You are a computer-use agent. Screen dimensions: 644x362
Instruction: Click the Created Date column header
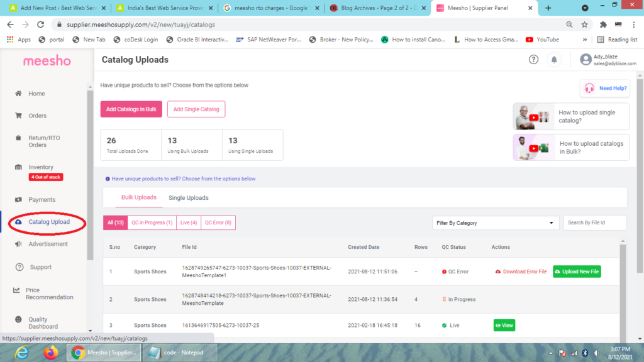coord(364,247)
